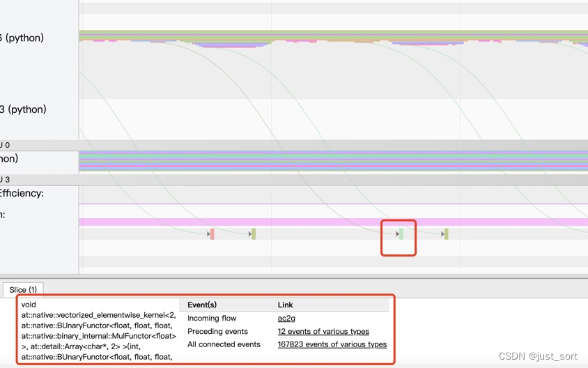This screenshot has height=368, width=588.
Task: Click the Preceding events row label
Action: 217,331
